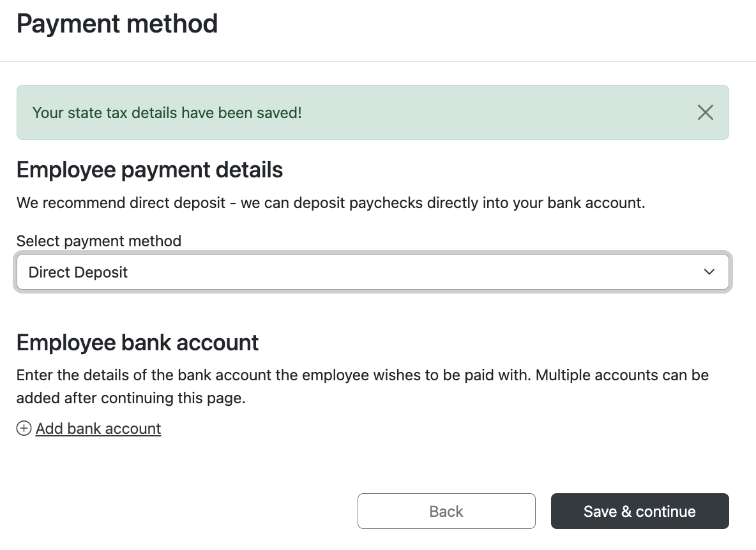
Task: Click the Employee payment details heading
Action: point(149,170)
